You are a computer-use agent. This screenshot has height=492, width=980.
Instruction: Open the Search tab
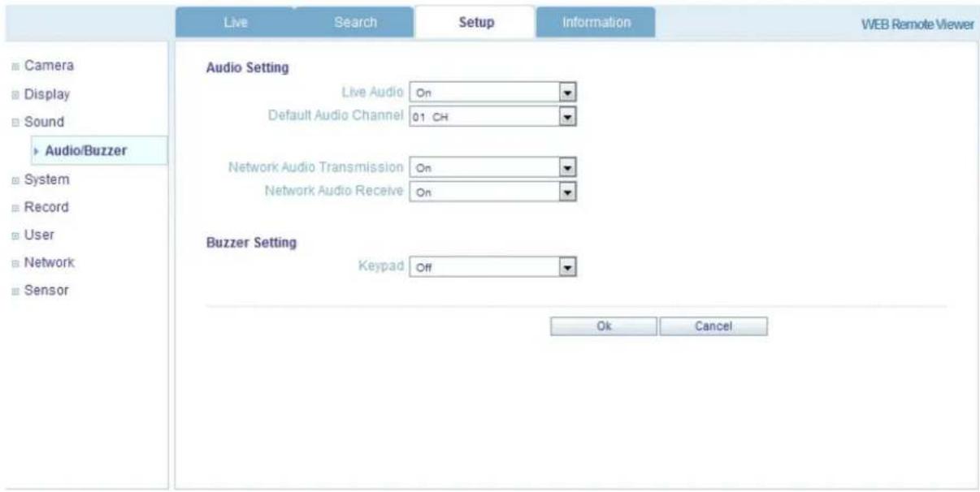coord(355,24)
